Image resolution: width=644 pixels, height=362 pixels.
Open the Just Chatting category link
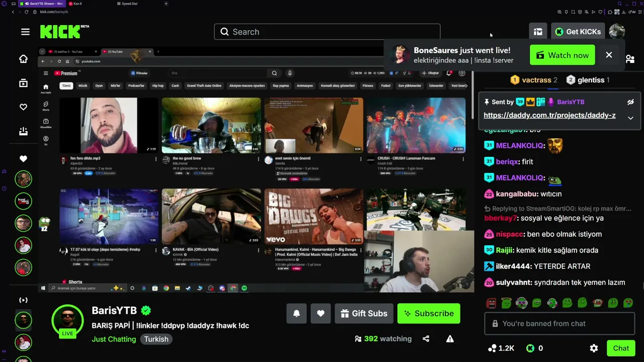pos(114,339)
